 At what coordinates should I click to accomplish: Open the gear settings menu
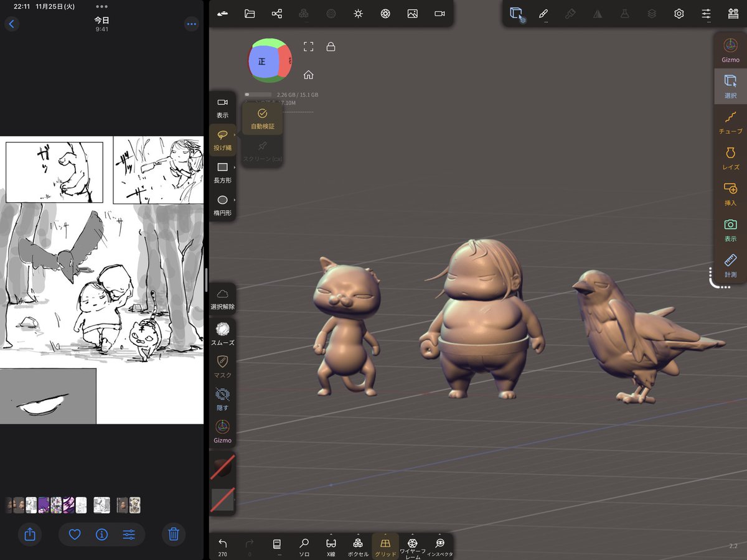click(x=679, y=14)
